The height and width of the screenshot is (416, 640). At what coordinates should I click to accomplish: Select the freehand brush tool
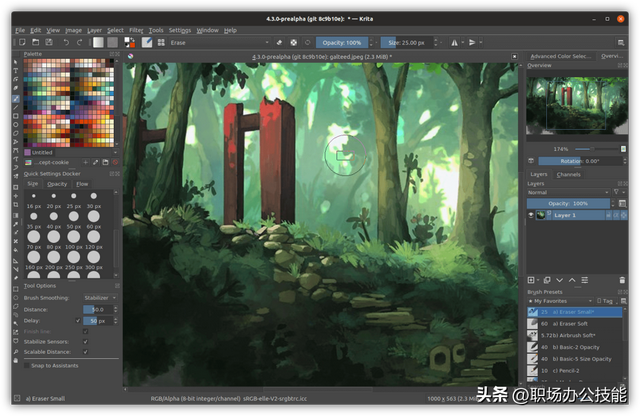click(x=16, y=101)
